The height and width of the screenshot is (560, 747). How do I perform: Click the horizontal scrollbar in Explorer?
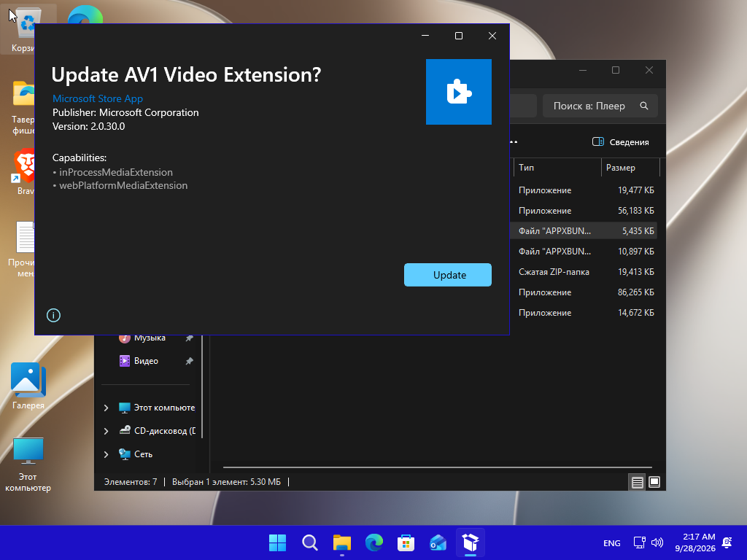tap(438, 467)
